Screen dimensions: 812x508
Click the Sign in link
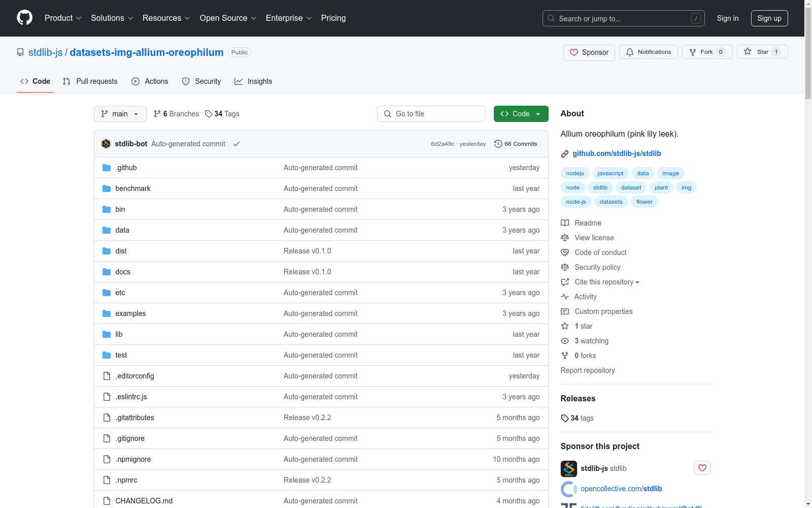tap(728, 18)
